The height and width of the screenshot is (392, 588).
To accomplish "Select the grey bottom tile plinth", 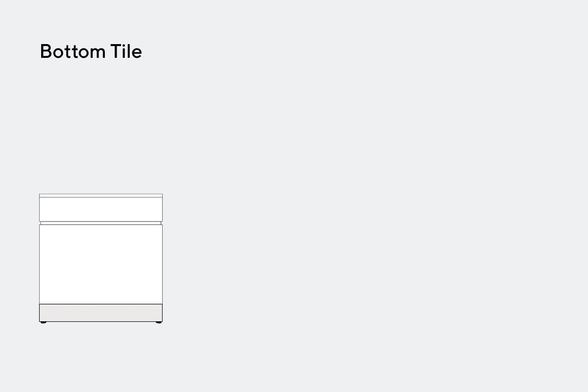I will [x=101, y=313].
